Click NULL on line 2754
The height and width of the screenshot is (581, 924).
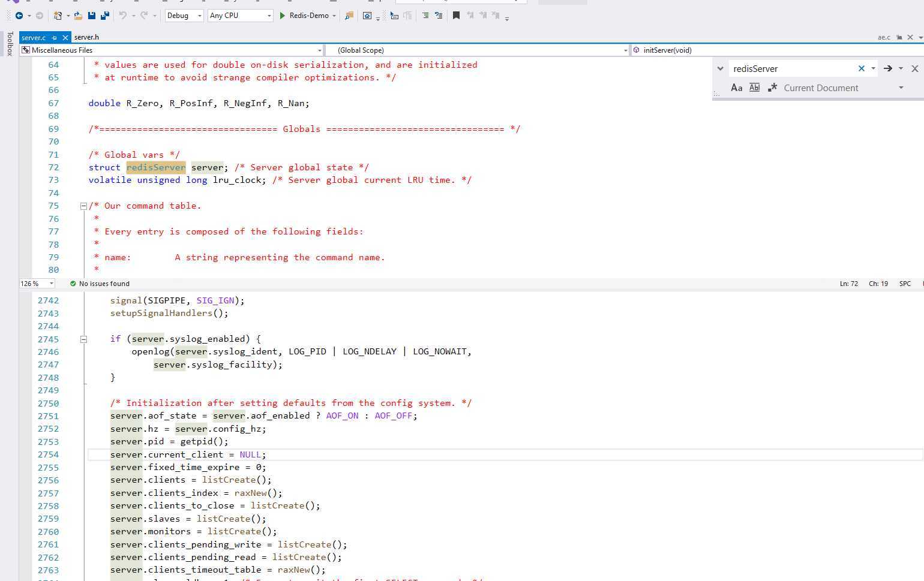point(250,454)
